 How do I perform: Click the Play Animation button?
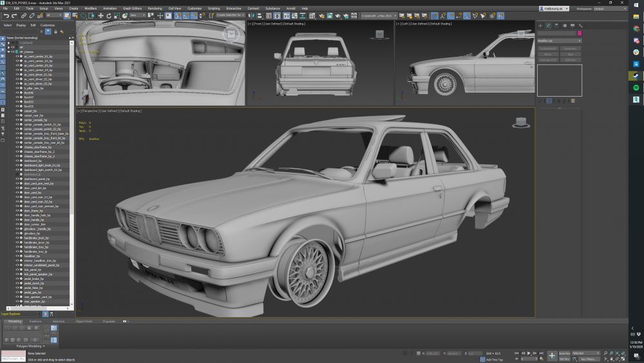point(529,353)
